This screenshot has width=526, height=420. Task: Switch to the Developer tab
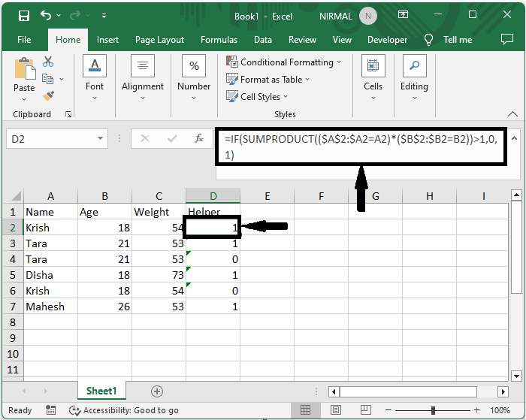(x=387, y=40)
